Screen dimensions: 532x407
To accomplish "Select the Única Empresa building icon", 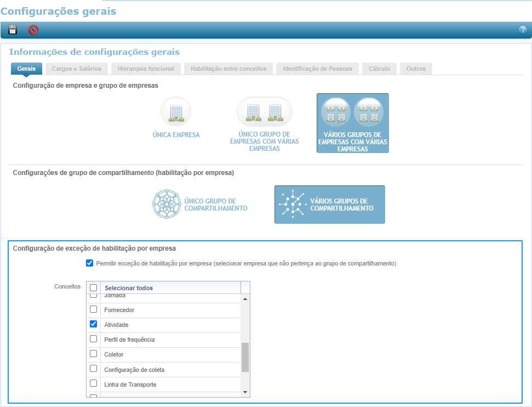I will click(176, 112).
